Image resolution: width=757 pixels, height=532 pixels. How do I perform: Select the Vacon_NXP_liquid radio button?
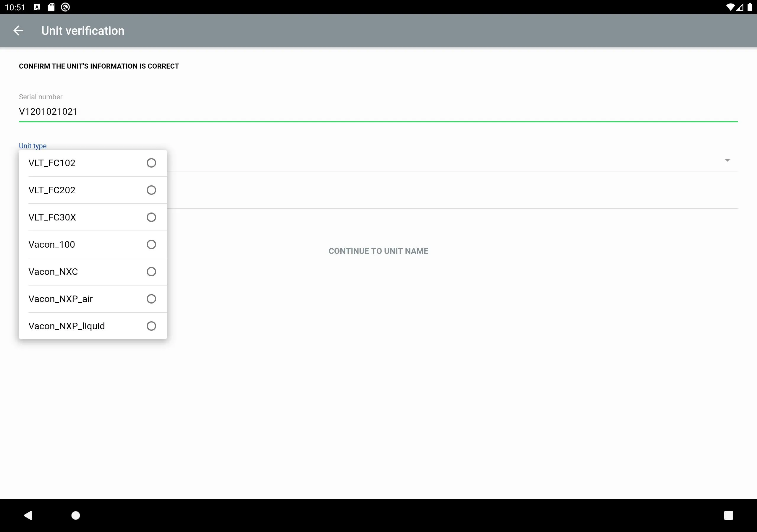pos(151,325)
